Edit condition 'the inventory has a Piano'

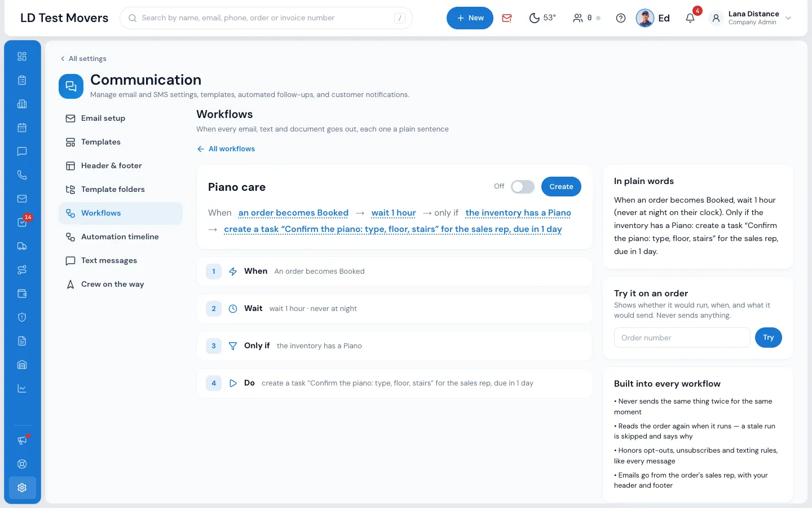point(518,213)
